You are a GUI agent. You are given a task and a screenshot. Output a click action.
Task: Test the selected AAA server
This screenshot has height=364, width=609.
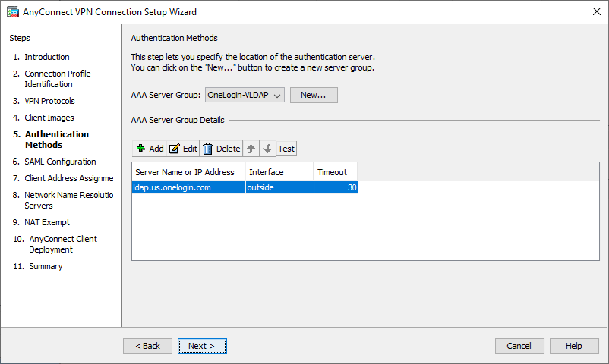[286, 149]
